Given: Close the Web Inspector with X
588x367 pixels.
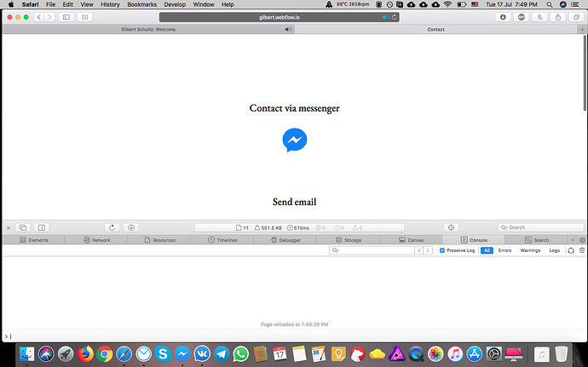Looking at the screenshot, I should tap(9, 227).
